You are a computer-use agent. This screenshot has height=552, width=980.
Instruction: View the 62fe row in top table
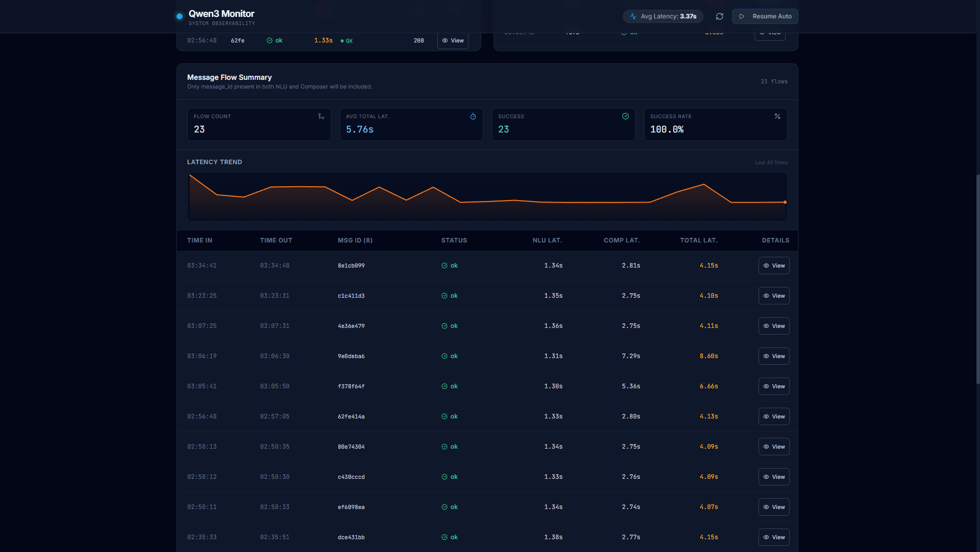coord(453,41)
